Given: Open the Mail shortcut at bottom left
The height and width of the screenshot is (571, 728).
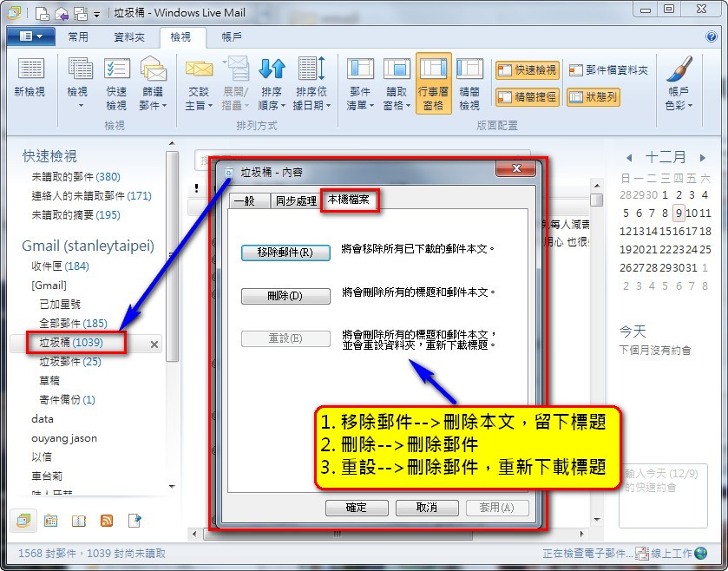Looking at the screenshot, I should (23, 521).
